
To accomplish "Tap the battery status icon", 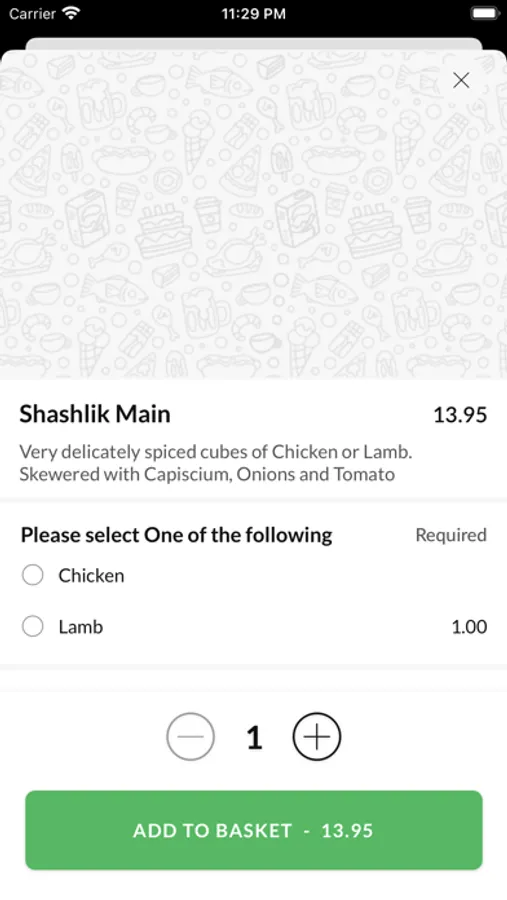I will [483, 13].
